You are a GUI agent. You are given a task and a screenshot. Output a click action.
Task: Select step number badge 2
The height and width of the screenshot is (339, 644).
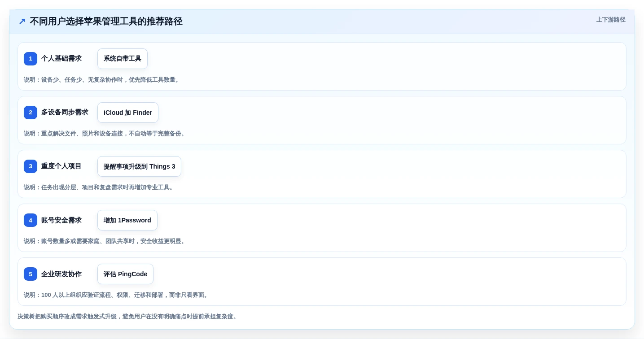(x=31, y=113)
